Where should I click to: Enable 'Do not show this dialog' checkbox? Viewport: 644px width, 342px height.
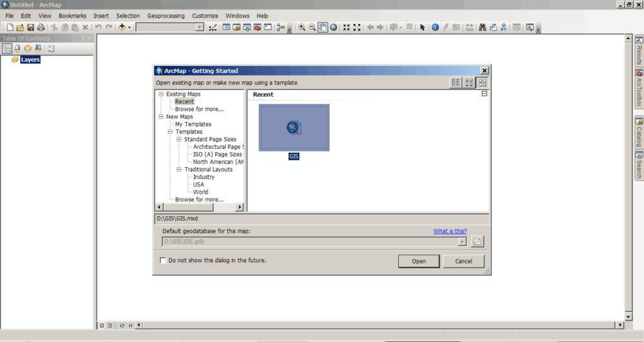tap(164, 260)
